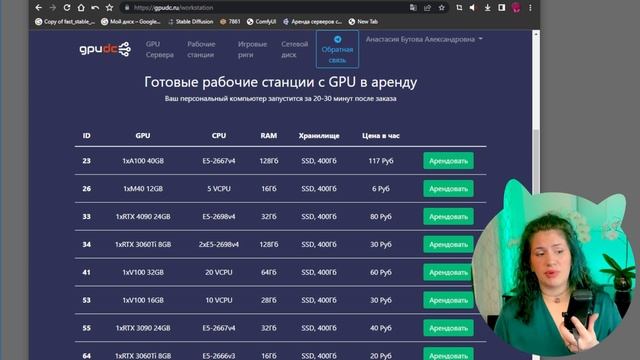
Task: Click the 'Обратная связь' Telegram button
Action: coord(337,49)
